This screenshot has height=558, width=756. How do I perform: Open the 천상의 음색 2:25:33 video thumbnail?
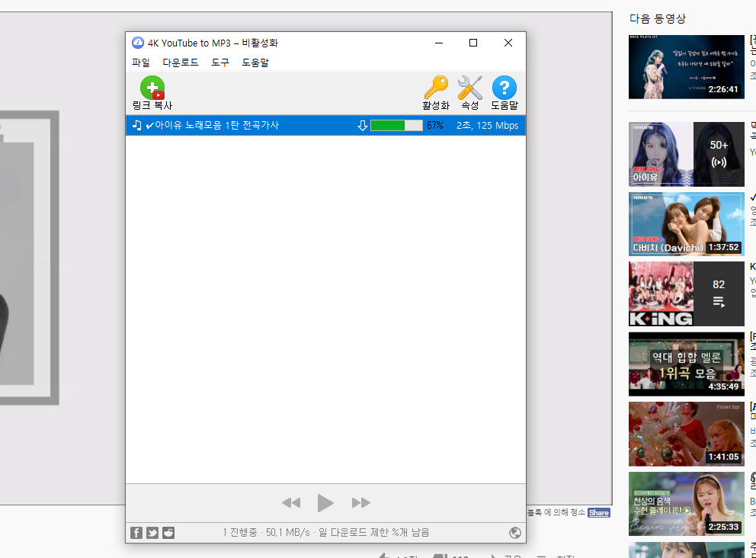coord(687,504)
